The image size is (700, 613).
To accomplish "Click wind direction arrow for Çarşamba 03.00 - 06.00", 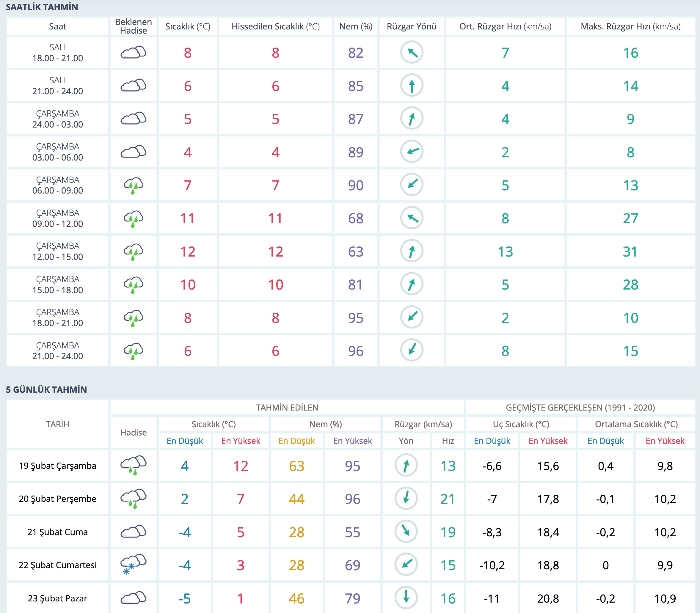I will coord(412,152).
